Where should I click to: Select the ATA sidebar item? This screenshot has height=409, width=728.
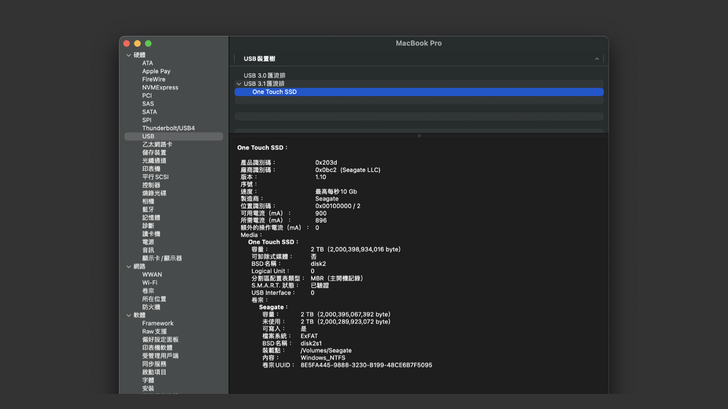pos(148,63)
